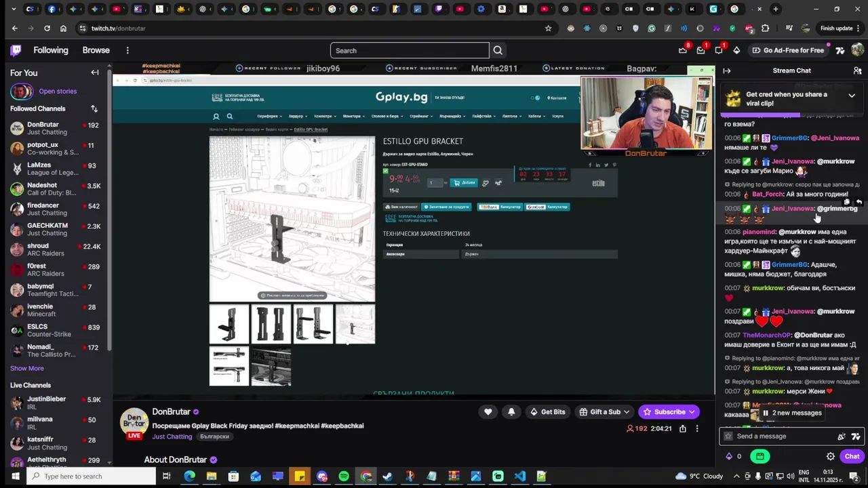Select JustinBieber live channel in sidebar
The height and width of the screenshot is (488, 868).
(56, 403)
